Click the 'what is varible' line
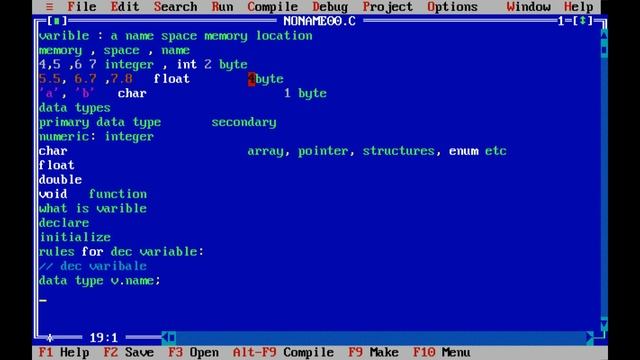This screenshot has height=360, width=640. coord(93,209)
